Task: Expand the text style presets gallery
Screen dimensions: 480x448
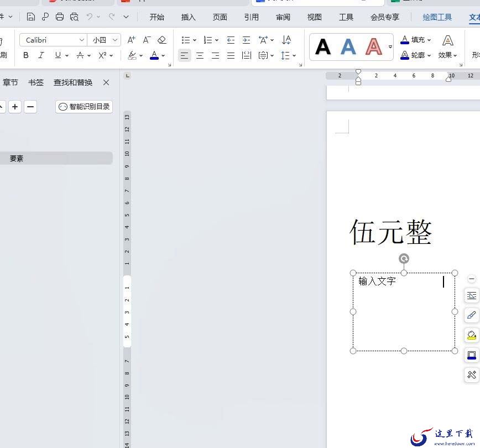Action: pyautogui.click(x=390, y=47)
